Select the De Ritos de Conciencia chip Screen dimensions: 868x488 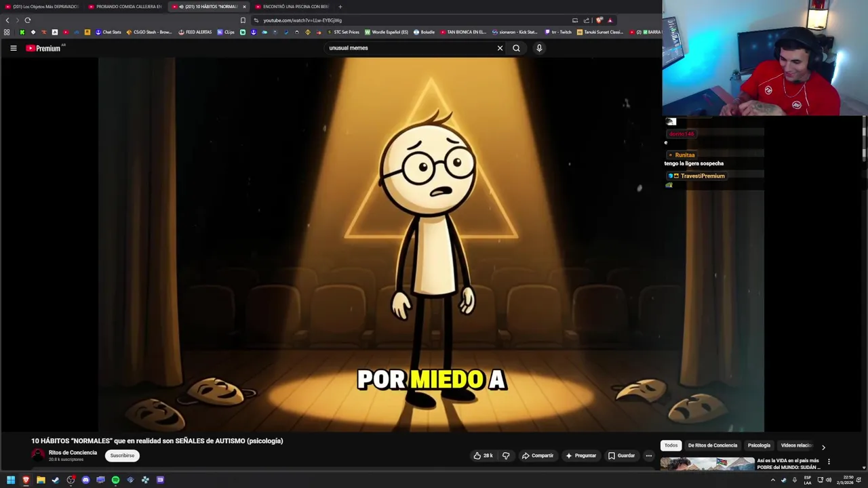(x=712, y=445)
